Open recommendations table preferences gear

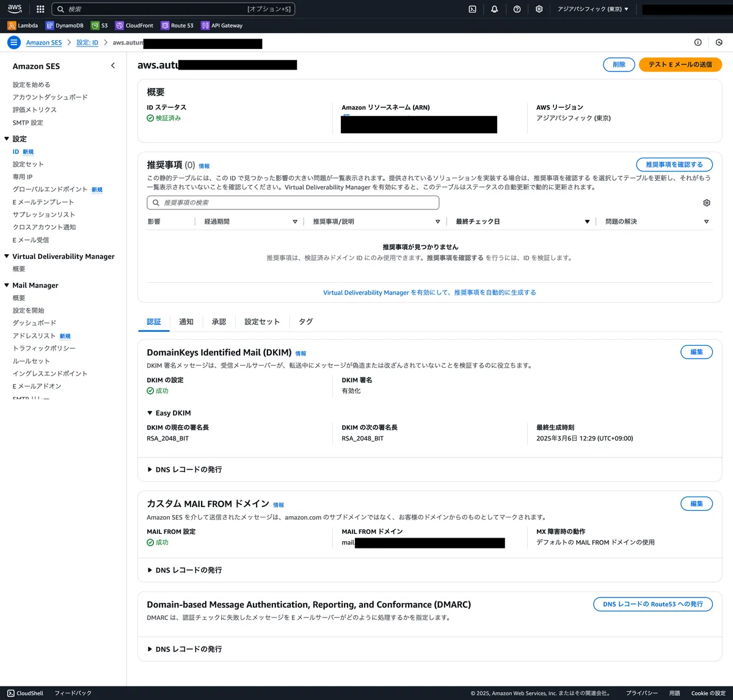pos(707,203)
